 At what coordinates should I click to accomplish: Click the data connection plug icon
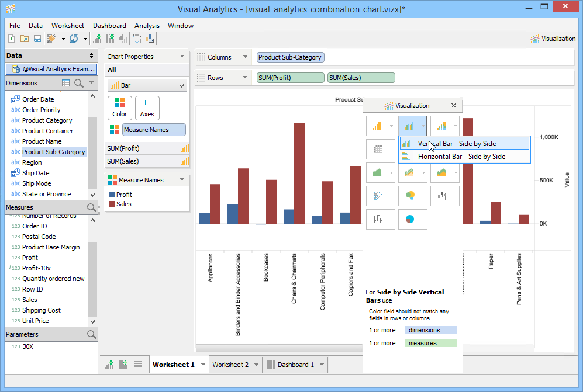click(x=51, y=39)
